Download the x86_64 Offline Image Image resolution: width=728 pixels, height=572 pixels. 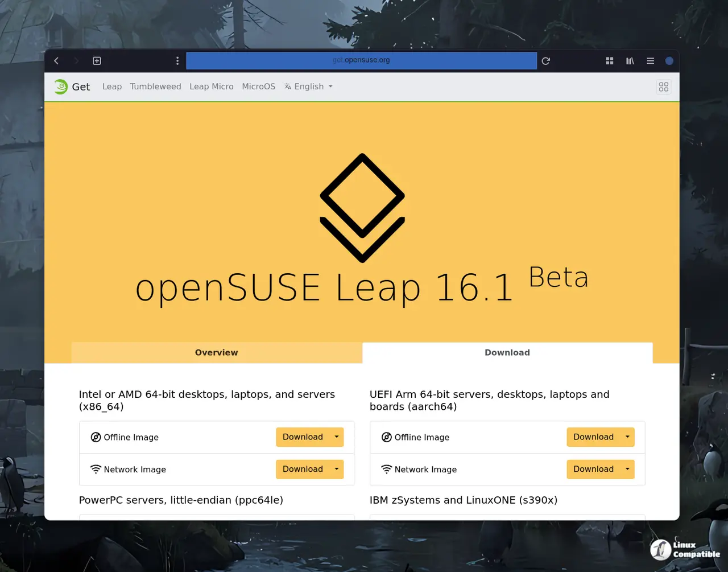coord(303,437)
